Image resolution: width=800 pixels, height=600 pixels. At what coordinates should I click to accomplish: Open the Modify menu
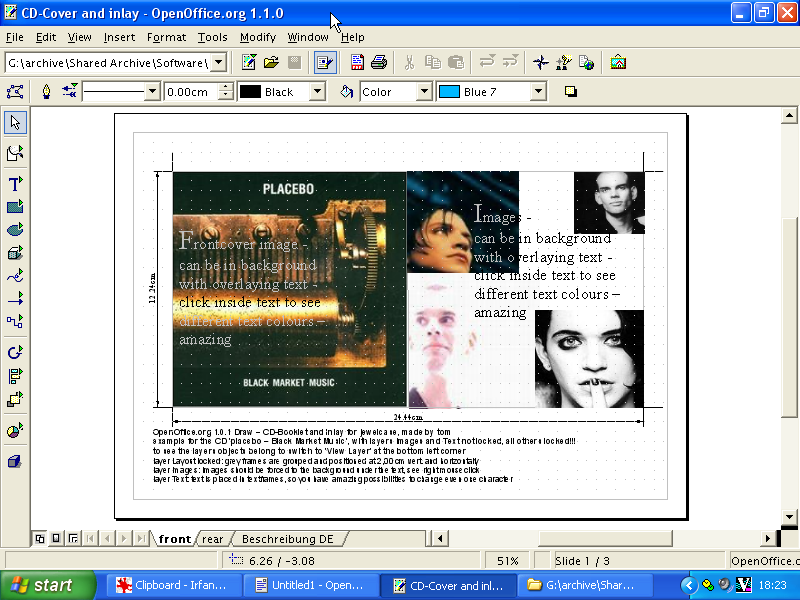click(x=257, y=37)
